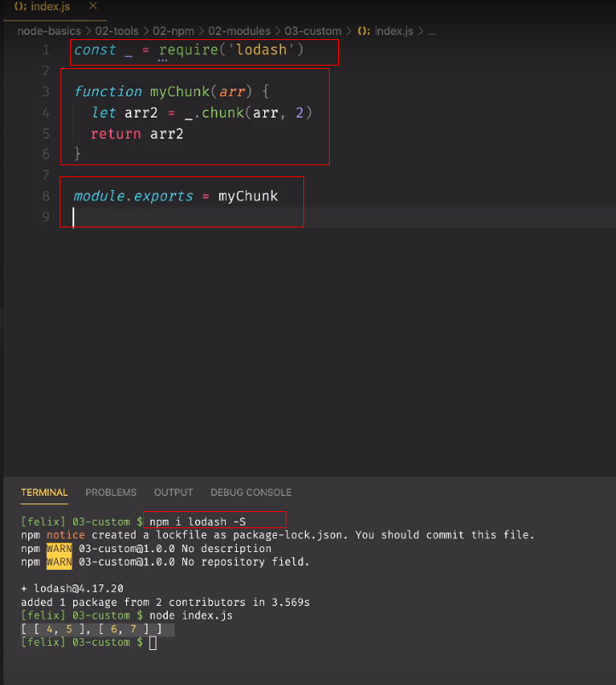Click the 'notice' word in terminal output
This screenshot has width=616, height=685.
coord(66,535)
